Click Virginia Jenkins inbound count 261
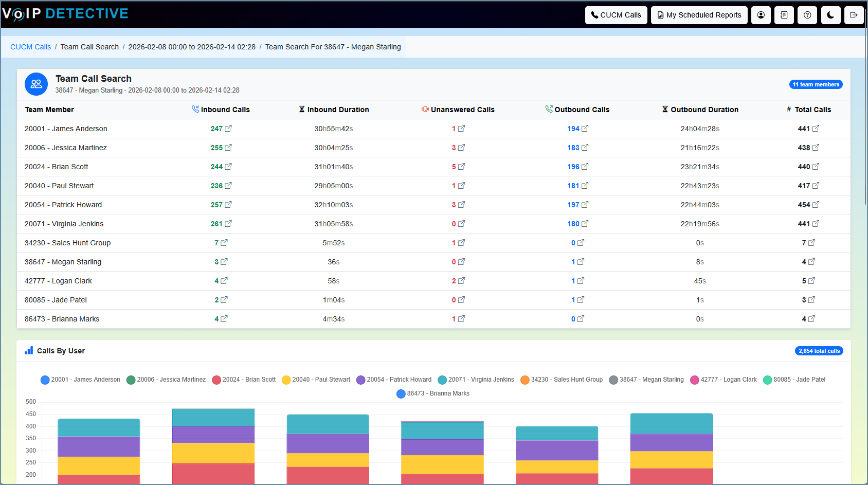The height and width of the screenshot is (485, 868). [x=216, y=224]
